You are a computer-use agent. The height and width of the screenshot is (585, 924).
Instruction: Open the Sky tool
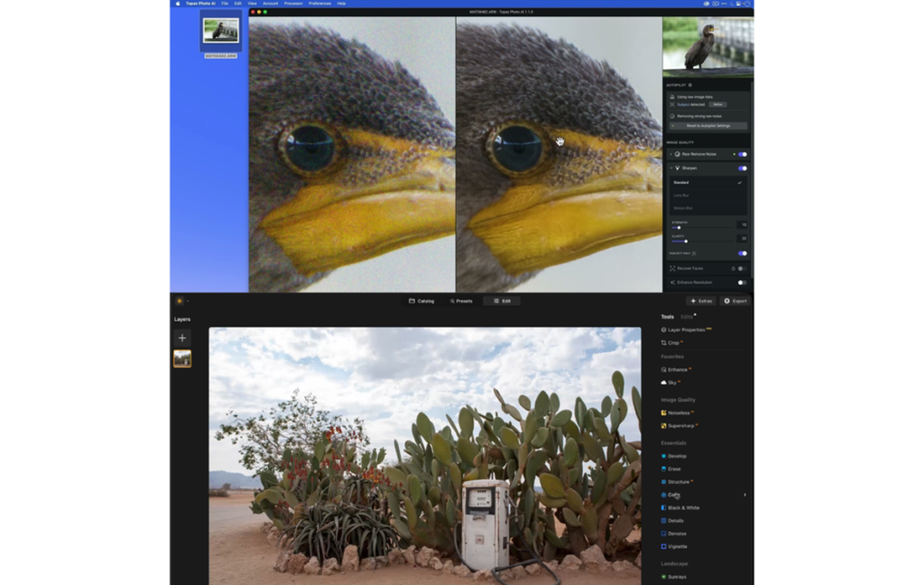670,383
